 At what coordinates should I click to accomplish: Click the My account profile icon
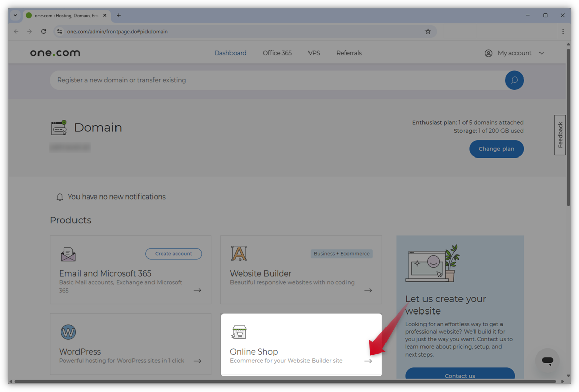(x=488, y=53)
